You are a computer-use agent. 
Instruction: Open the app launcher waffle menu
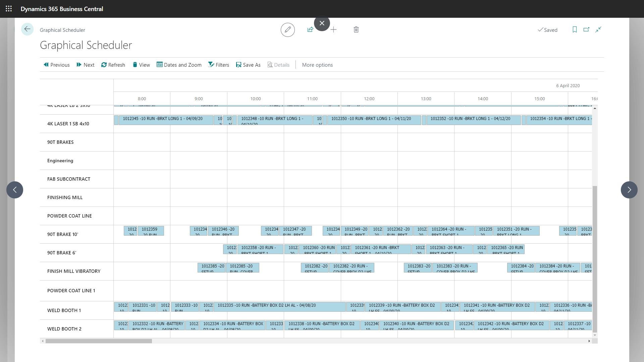9,9
